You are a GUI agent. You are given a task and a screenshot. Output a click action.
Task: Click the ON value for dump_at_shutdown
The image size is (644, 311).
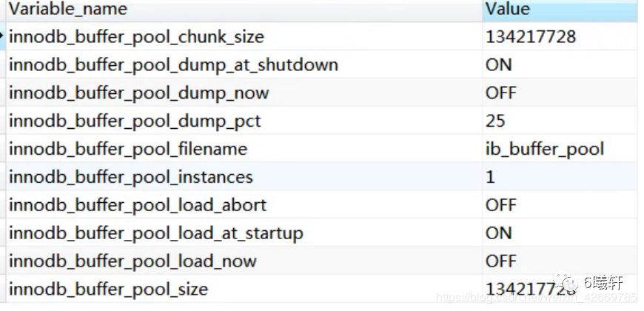click(x=499, y=65)
